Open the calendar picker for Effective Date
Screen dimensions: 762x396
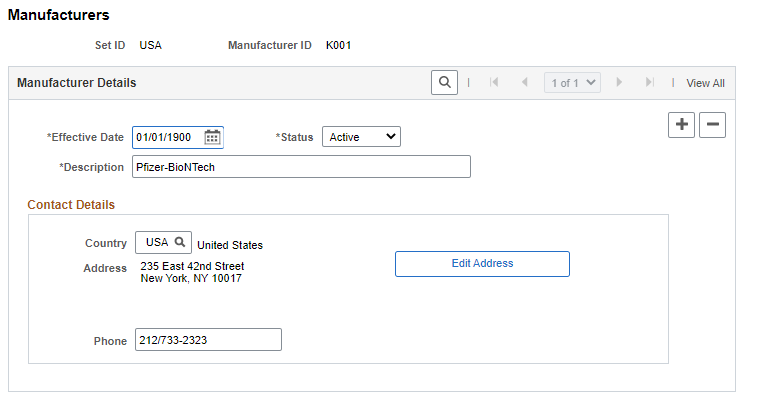pyautogui.click(x=212, y=138)
